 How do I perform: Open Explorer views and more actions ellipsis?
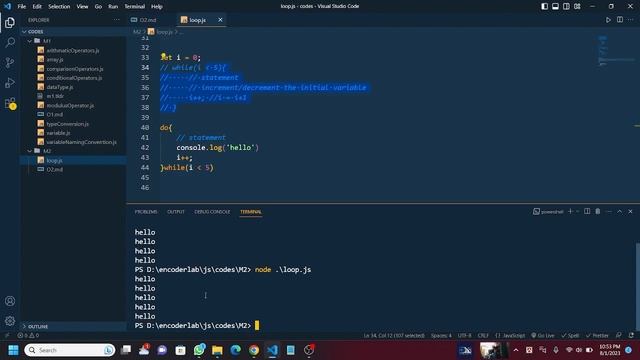pyautogui.click(x=117, y=20)
